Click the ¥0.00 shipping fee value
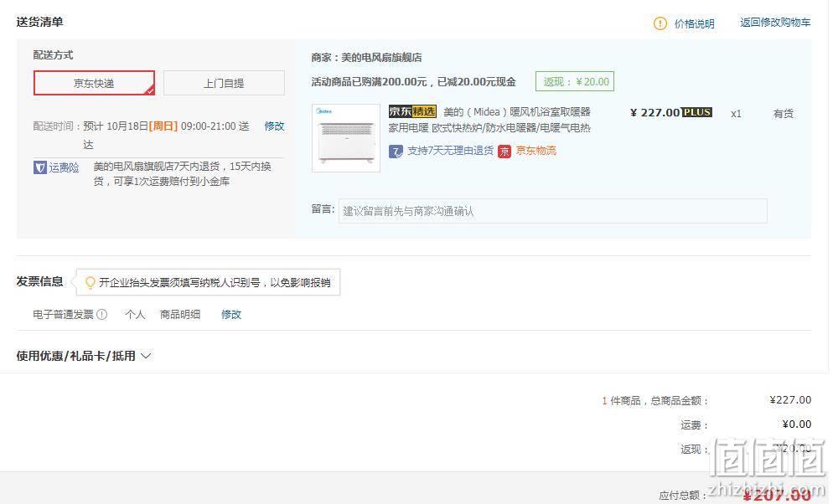This screenshot has width=833, height=504. click(x=796, y=424)
